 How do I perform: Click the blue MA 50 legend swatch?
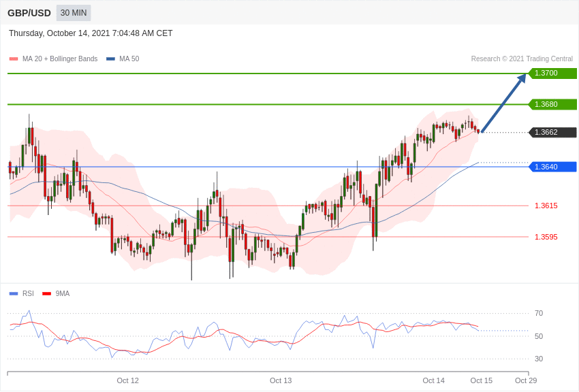pyautogui.click(x=110, y=59)
